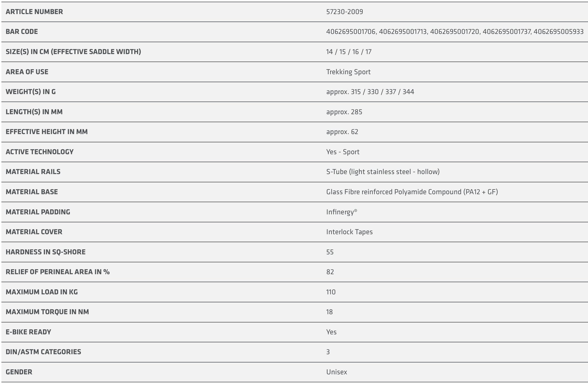Select the AREA OF USE label
Image resolution: width=588 pixels, height=384 pixels.
(27, 72)
